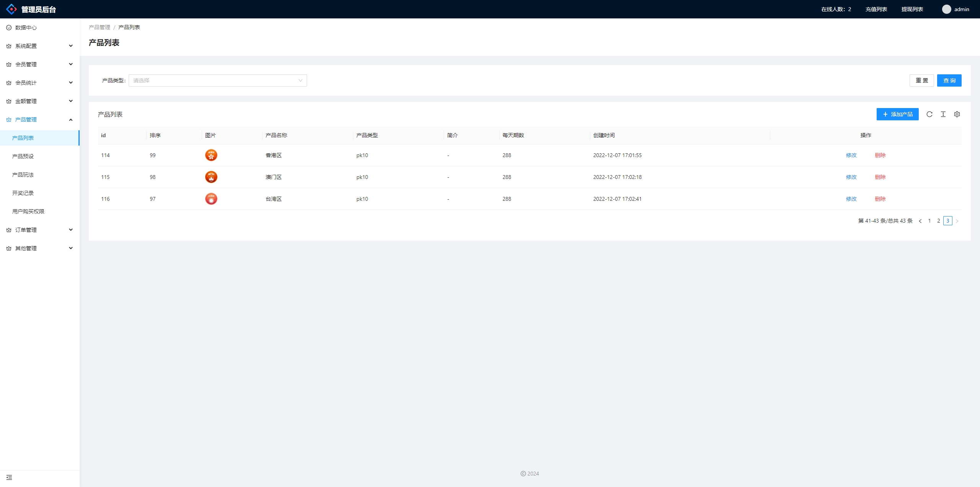Open the table density icon
This screenshot has height=487, width=980.
(943, 114)
